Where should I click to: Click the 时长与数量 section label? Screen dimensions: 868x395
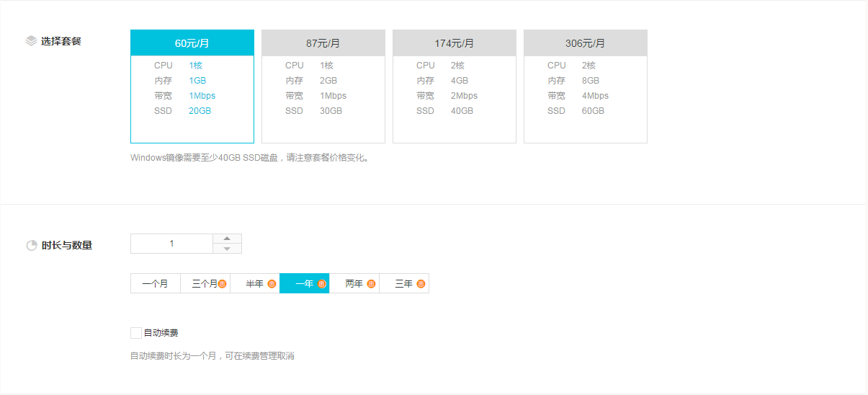click(67, 245)
